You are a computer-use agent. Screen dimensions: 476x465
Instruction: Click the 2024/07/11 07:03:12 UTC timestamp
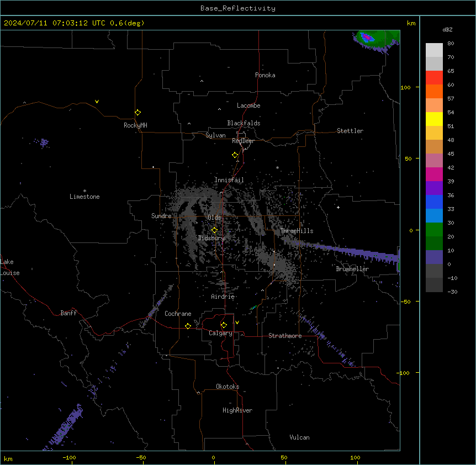pos(54,23)
